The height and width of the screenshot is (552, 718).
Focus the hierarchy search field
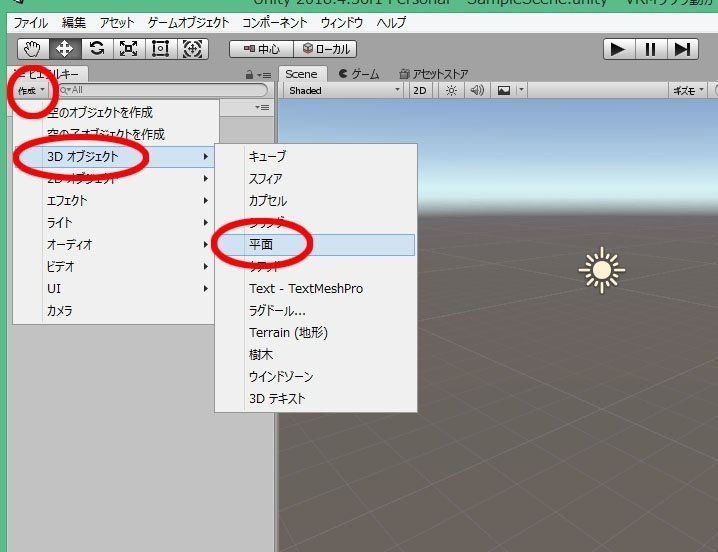(163, 90)
